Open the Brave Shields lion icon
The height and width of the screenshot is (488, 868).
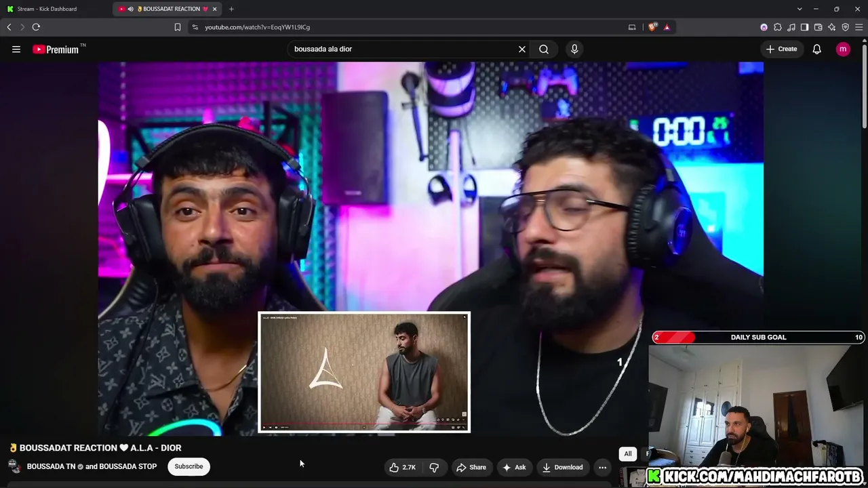coord(653,27)
